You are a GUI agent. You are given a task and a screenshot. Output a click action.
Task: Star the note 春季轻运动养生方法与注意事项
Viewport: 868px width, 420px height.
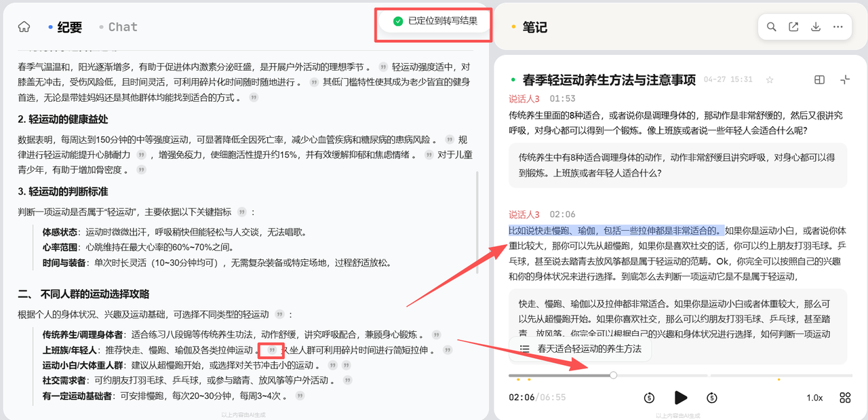pyautogui.click(x=770, y=80)
